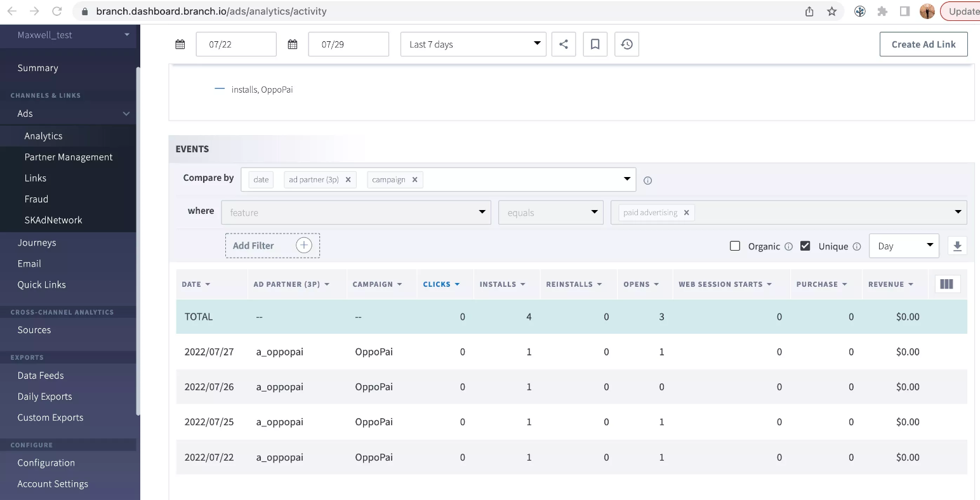Click the Add Filter button

tap(272, 246)
